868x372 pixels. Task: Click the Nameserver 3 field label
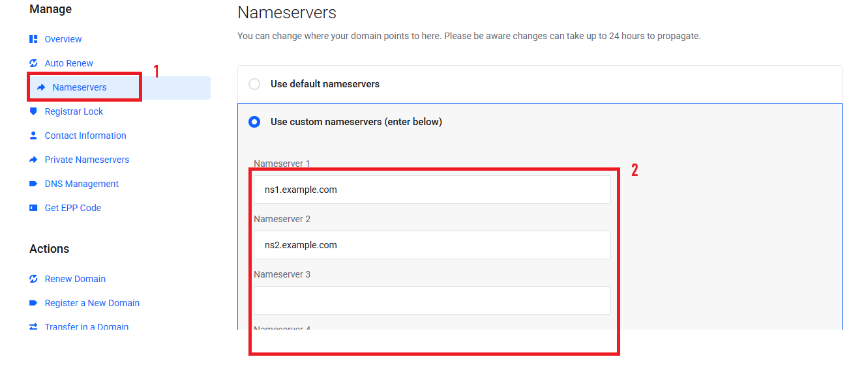tap(282, 274)
